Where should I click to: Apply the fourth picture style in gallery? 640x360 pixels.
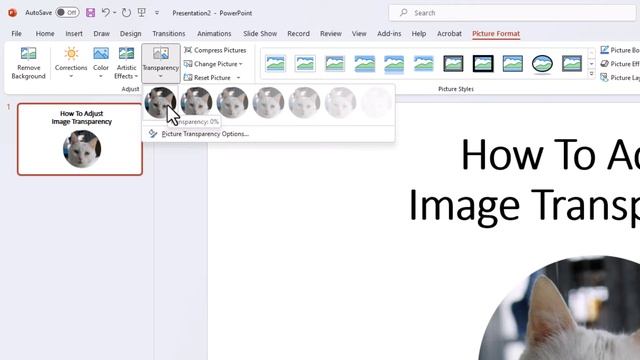tap(364, 64)
